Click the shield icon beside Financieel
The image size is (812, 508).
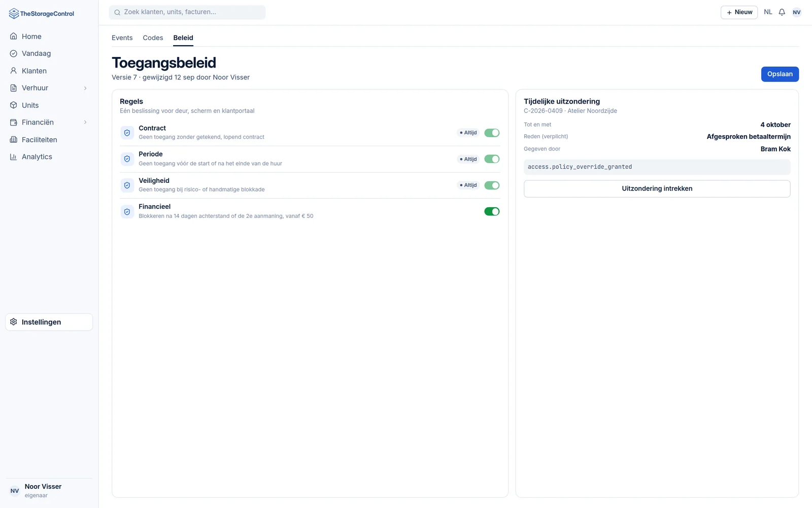(x=127, y=211)
